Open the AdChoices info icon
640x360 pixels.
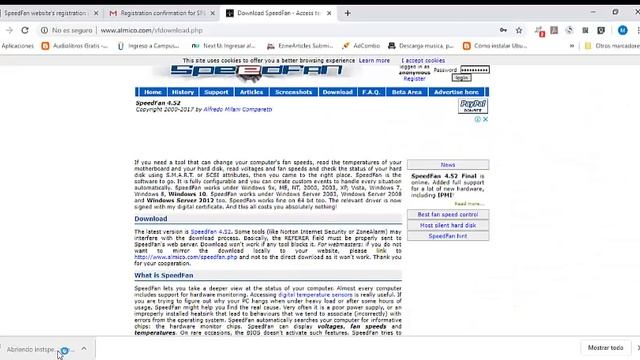477,119
